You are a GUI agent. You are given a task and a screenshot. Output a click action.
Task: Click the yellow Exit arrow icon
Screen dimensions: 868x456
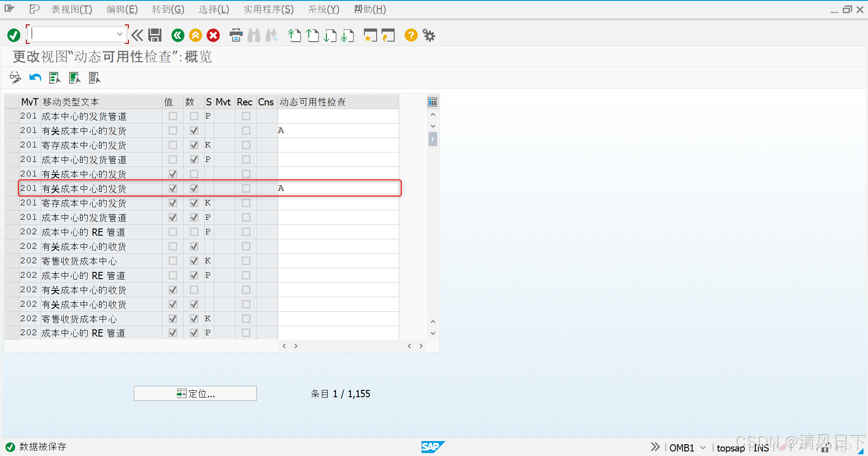196,35
